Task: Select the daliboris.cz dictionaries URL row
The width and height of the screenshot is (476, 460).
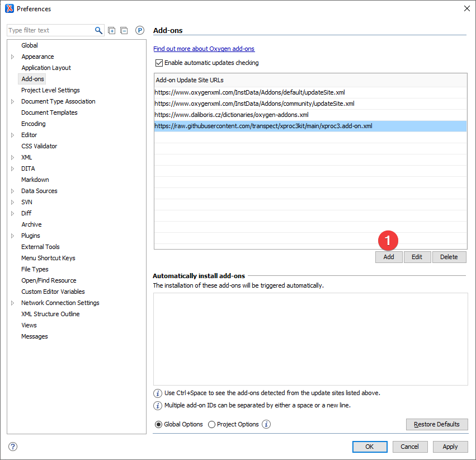Action: (x=310, y=115)
